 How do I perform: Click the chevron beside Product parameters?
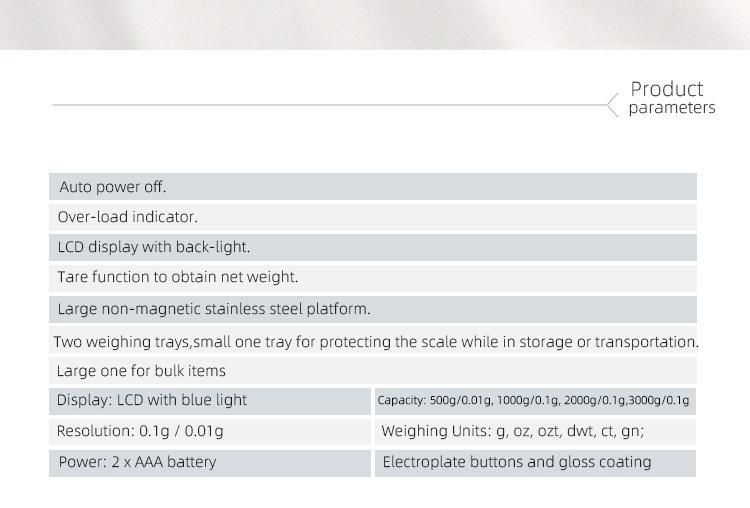tap(613, 105)
